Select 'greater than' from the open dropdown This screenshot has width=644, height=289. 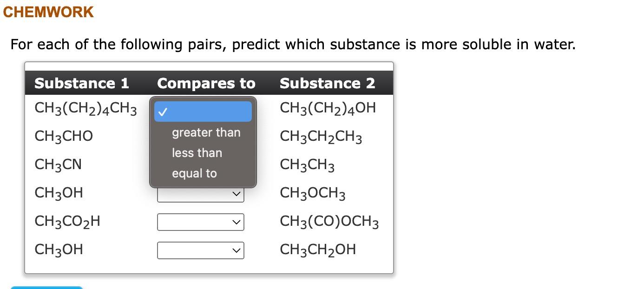pyautogui.click(x=205, y=132)
